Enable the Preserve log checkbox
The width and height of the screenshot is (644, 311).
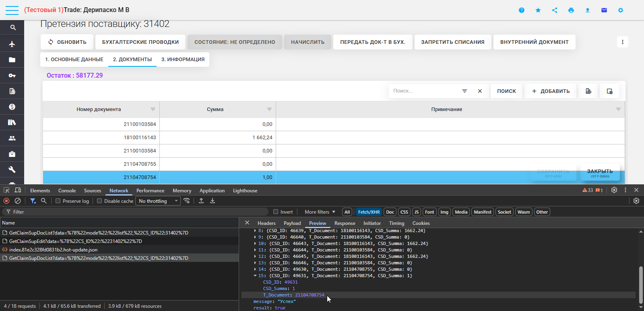[58, 201]
